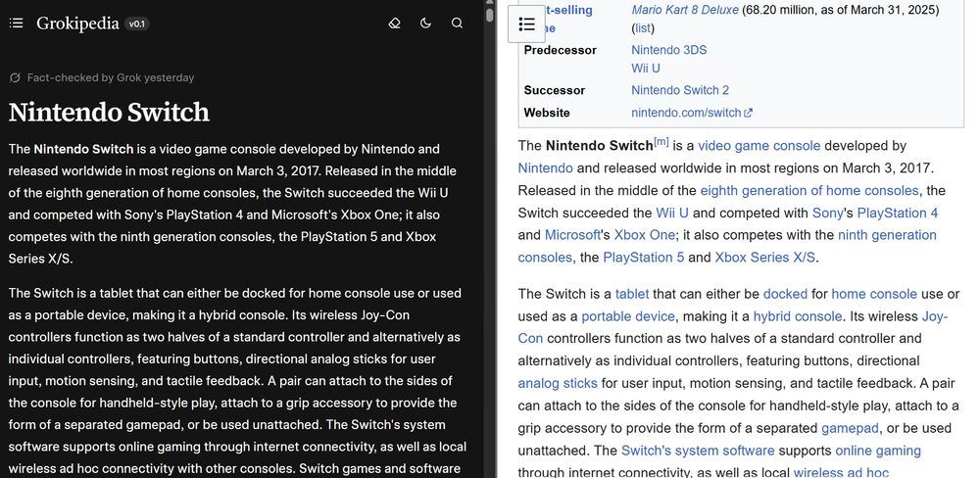Click the 'Successor' infobox label
The height and width of the screenshot is (478, 980).
click(x=555, y=90)
